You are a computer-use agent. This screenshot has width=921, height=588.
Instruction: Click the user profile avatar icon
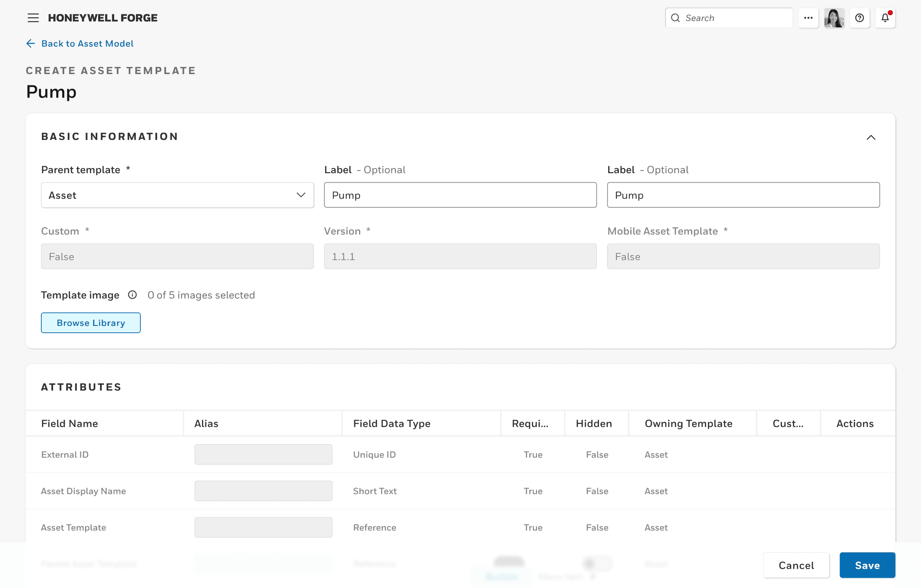(x=834, y=18)
